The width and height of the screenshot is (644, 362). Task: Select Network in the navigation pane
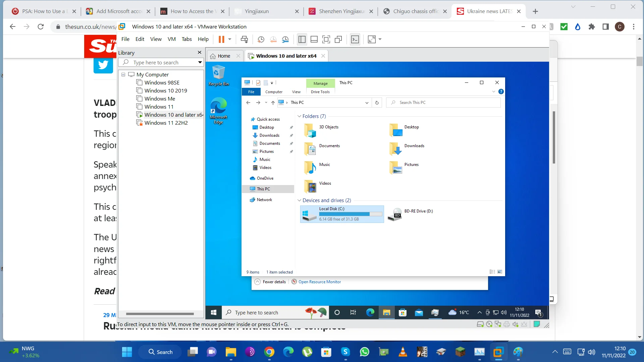(x=264, y=200)
